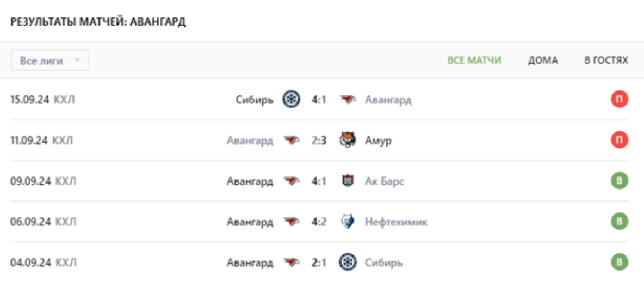Open the 4:1 score against Сибирь
Image resolution: width=644 pixels, height=293 pixels.
(319, 100)
